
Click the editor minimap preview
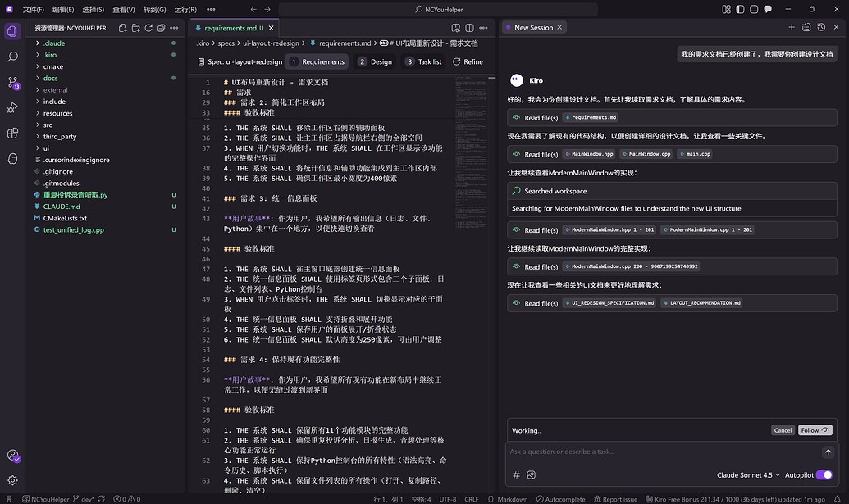pos(471,152)
